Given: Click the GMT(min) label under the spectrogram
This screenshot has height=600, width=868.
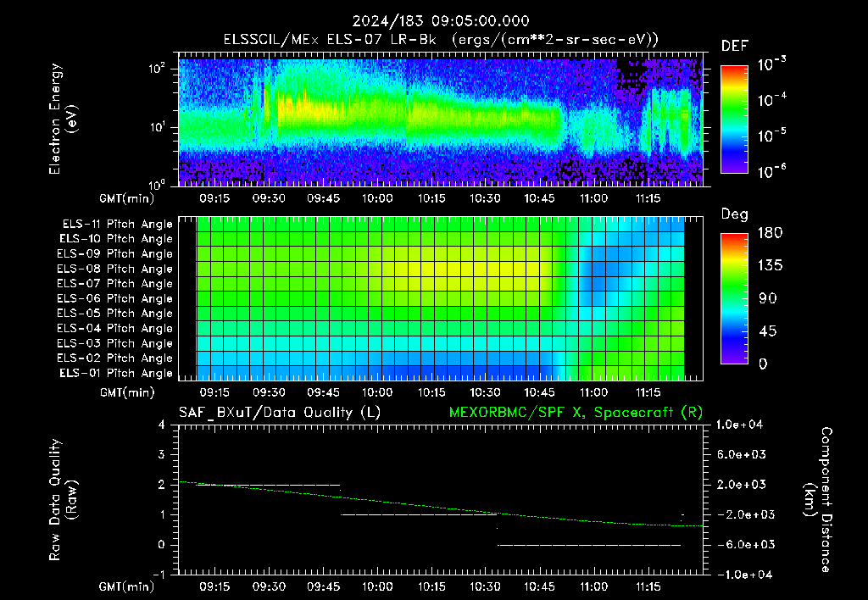Looking at the screenshot, I should [127, 198].
